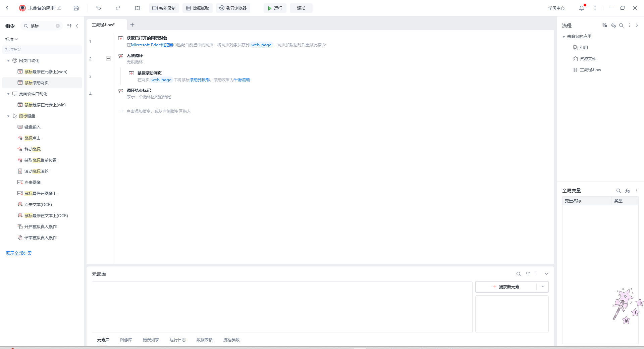This screenshot has width=644, height=349.
Task: Collapse the 指令 side panel
Action: [77, 26]
